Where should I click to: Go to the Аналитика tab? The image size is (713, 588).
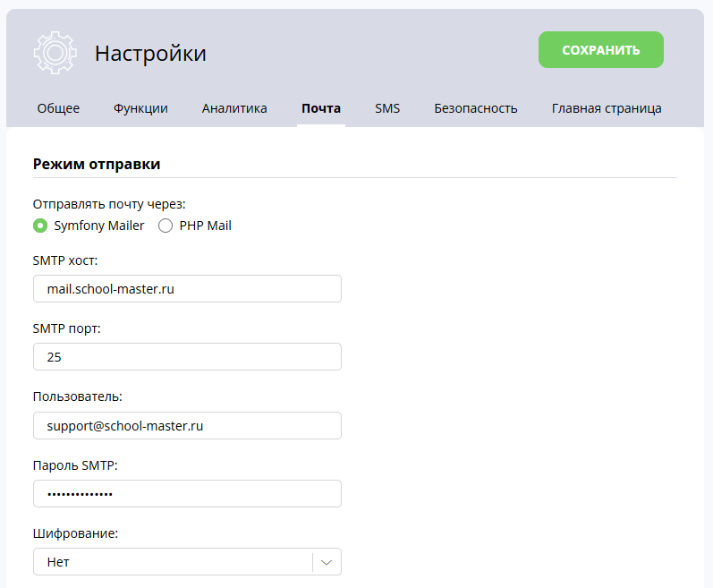click(x=234, y=108)
